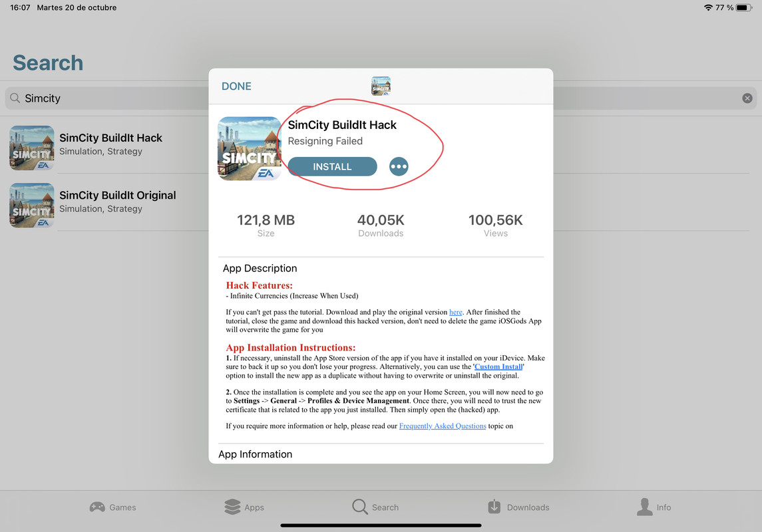
Task: Switch to the Games tab
Action: tap(112, 507)
